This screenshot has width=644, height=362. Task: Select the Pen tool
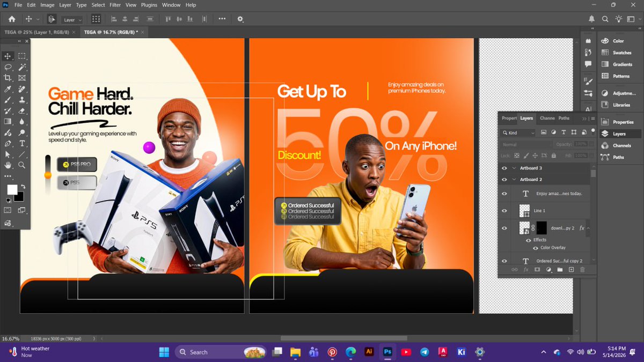[8, 144]
